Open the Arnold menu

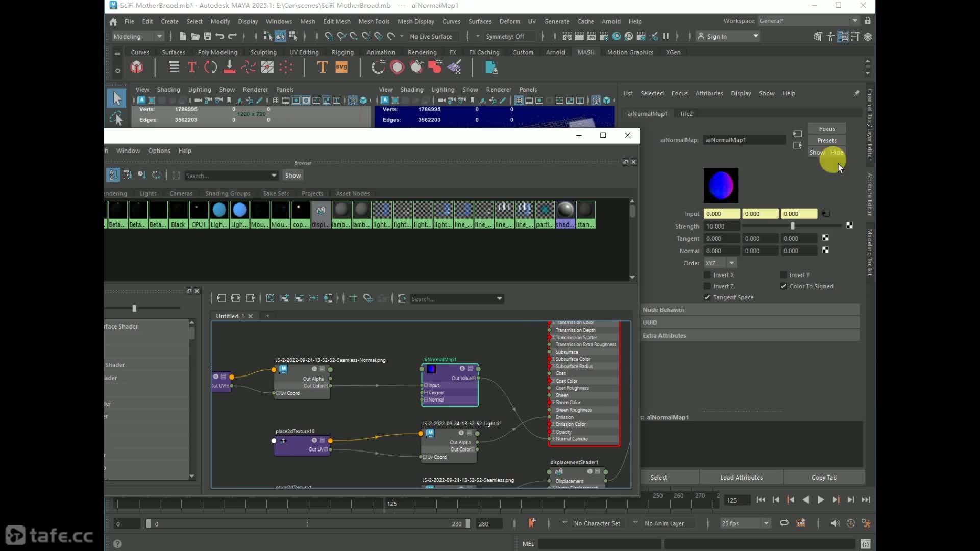[610, 21]
